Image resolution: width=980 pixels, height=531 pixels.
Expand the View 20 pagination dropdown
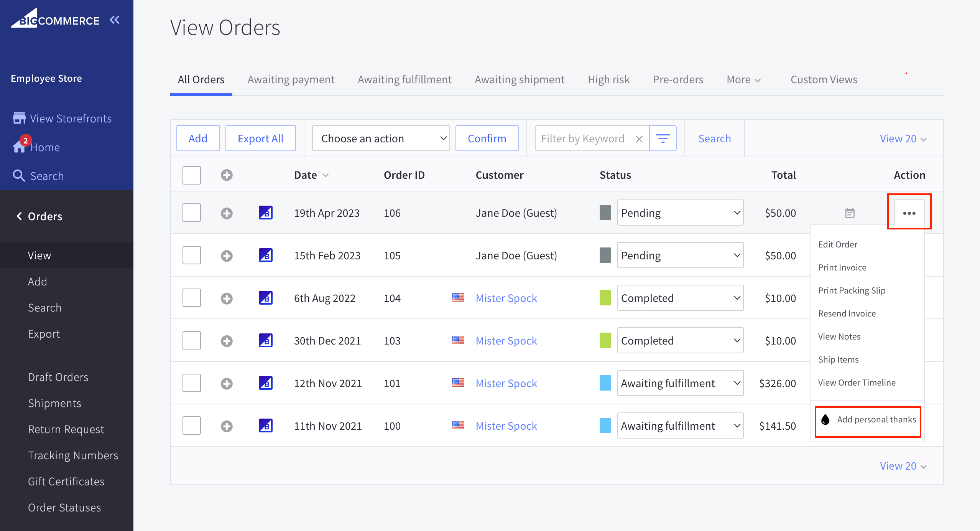click(903, 139)
